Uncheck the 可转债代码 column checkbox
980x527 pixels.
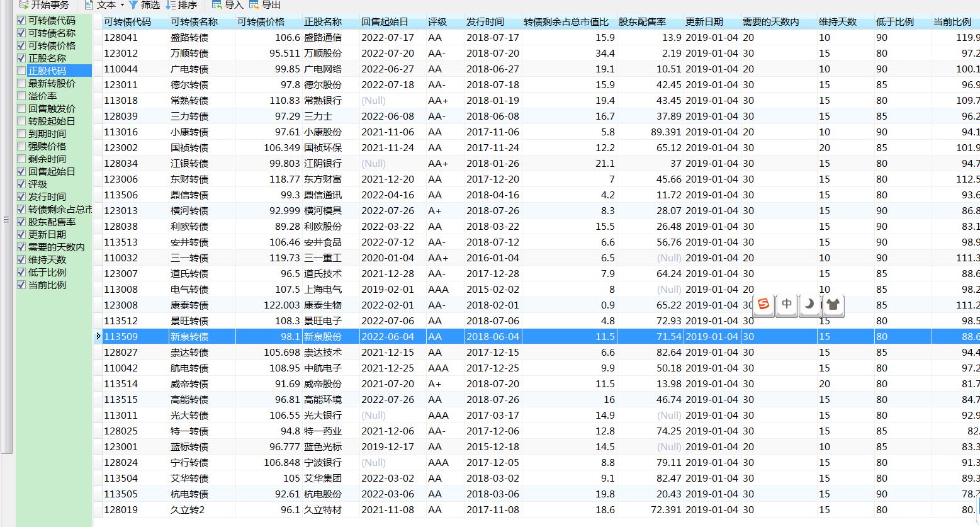22,20
